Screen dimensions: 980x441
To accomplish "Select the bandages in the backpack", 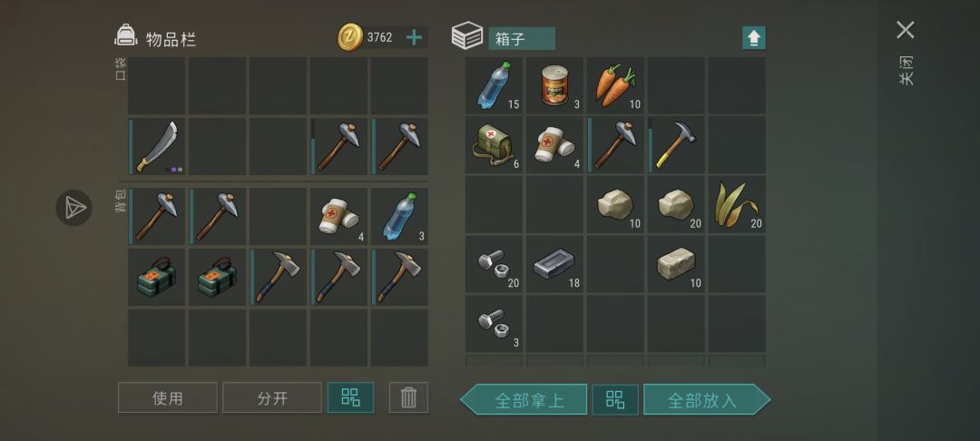I will (x=338, y=216).
